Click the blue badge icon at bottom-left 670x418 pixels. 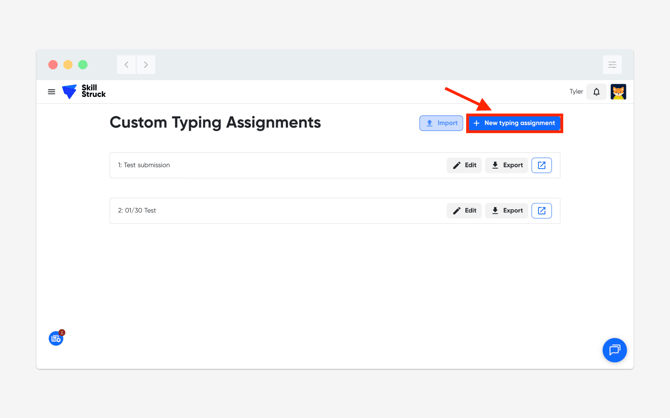click(56, 339)
